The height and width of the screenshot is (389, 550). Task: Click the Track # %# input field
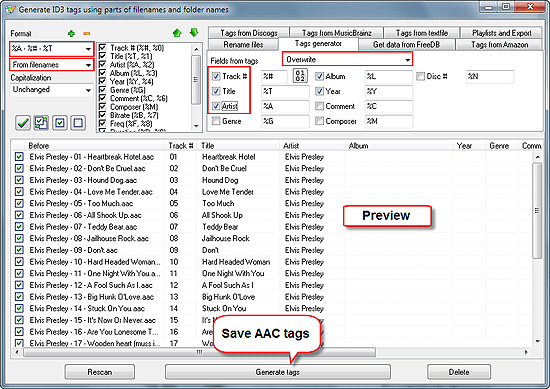coord(274,76)
